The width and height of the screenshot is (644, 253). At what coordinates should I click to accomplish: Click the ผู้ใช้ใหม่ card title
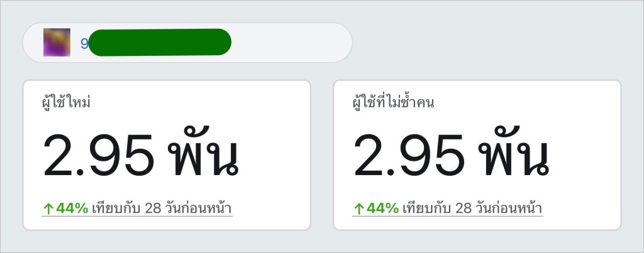click(66, 102)
